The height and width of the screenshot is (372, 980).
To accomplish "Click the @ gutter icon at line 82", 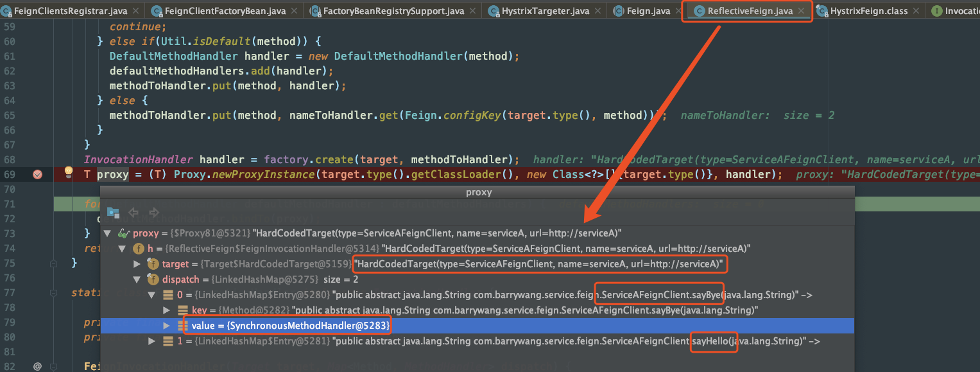I will coord(37,366).
